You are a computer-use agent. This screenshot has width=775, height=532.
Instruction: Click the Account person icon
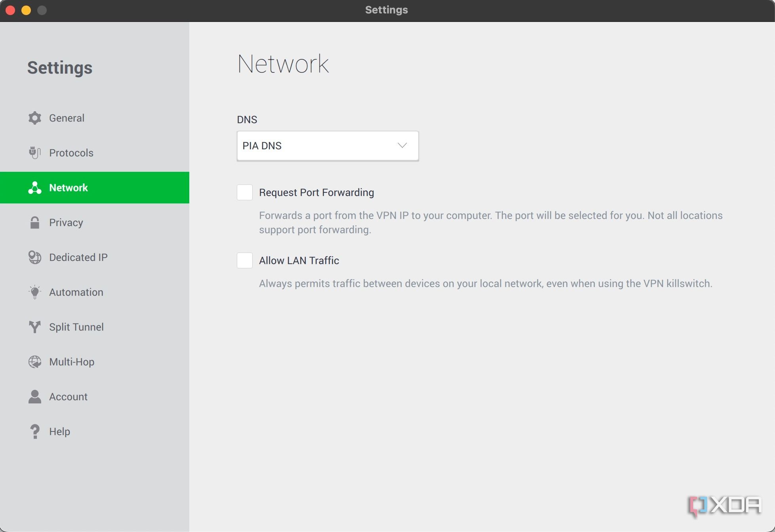click(x=35, y=397)
